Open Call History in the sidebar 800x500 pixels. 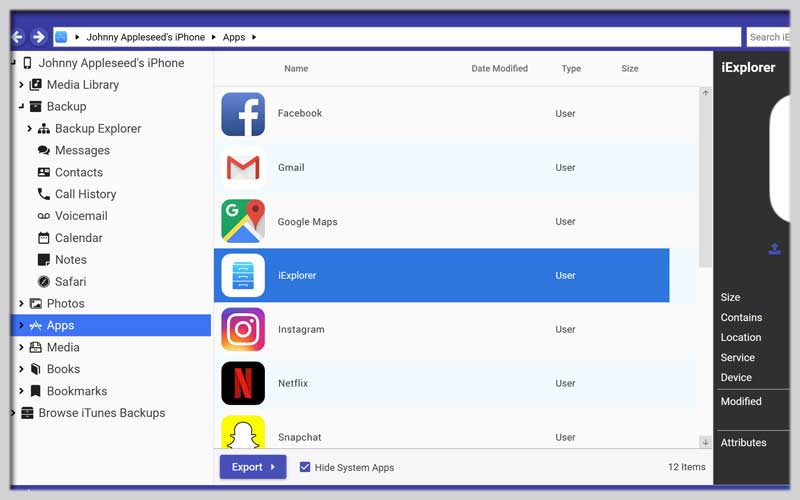click(86, 194)
